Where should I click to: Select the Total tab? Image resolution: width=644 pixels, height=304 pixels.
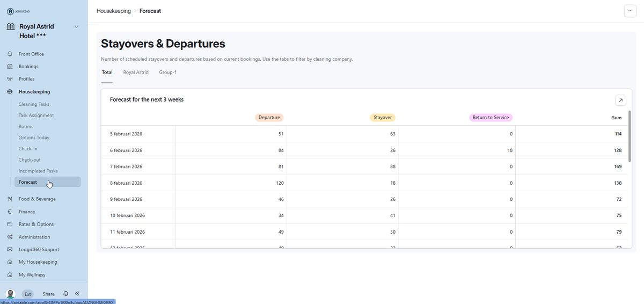tap(107, 72)
